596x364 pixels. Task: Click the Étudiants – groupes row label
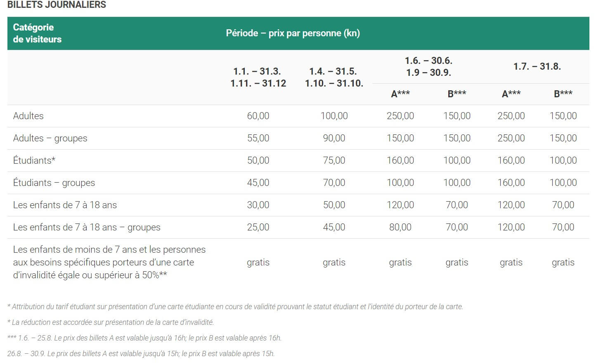tap(54, 183)
